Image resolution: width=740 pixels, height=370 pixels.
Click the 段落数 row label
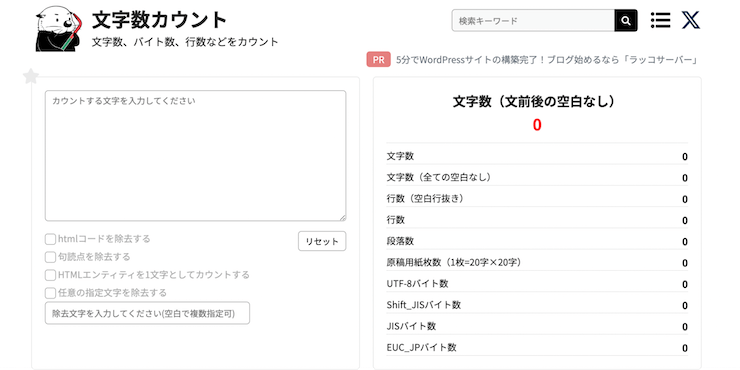pos(400,241)
